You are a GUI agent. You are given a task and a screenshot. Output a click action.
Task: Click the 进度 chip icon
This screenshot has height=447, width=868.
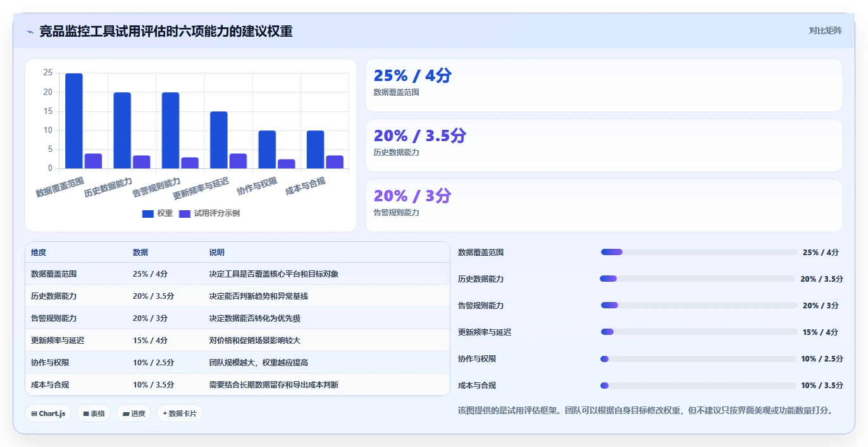click(125, 413)
